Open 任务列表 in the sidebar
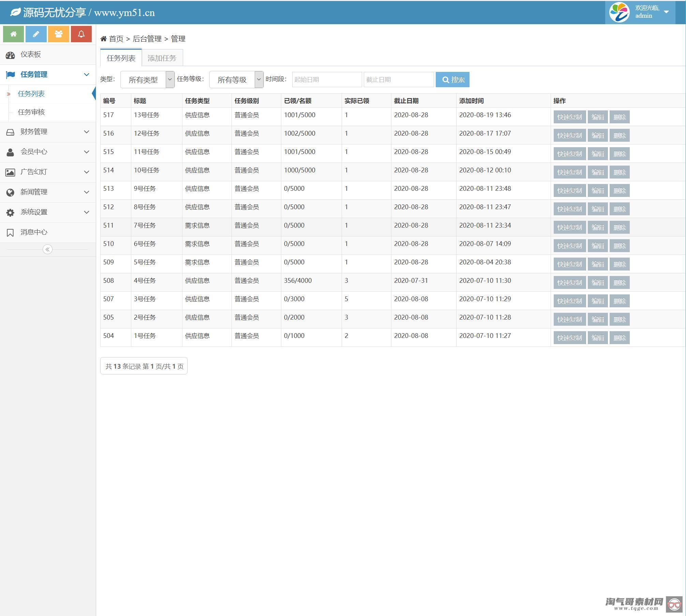This screenshot has width=686, height=616. (x=31, y=94)
